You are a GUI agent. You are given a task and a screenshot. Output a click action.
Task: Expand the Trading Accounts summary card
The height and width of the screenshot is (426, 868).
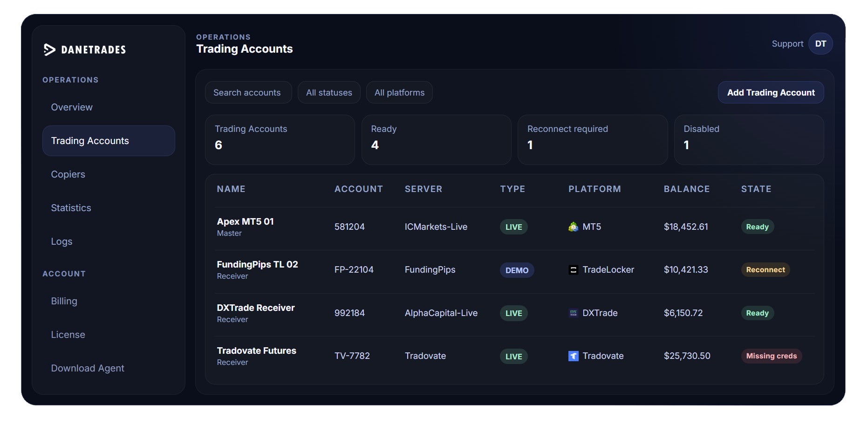(280, 139)
